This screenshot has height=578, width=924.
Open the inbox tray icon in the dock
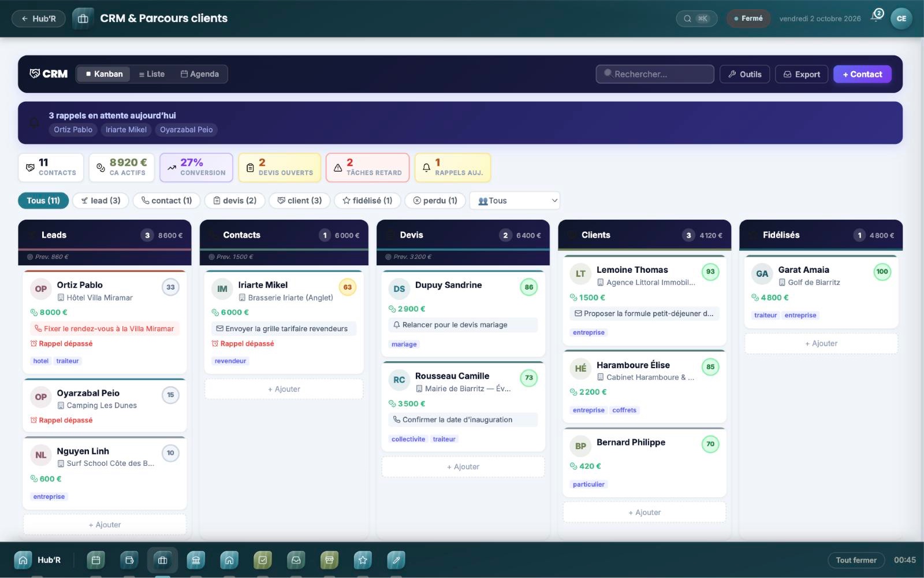click(296, 560)
